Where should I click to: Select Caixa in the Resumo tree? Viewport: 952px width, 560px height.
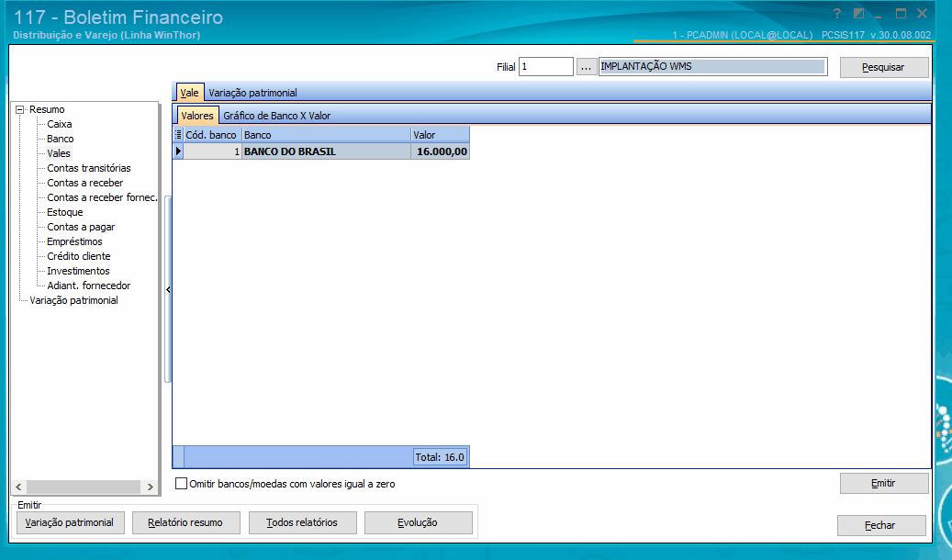[60, 124]
